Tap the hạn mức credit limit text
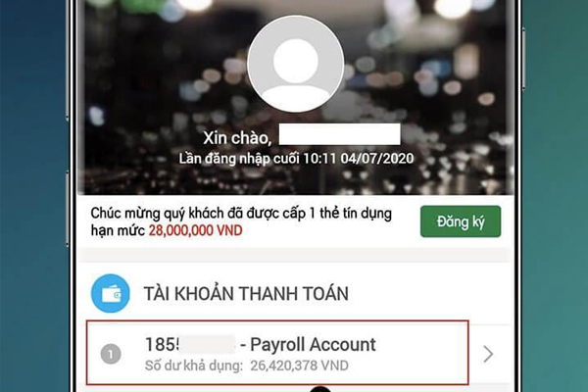Image resolution: width=588 pixels, height=392 pixels. [118, 230]
